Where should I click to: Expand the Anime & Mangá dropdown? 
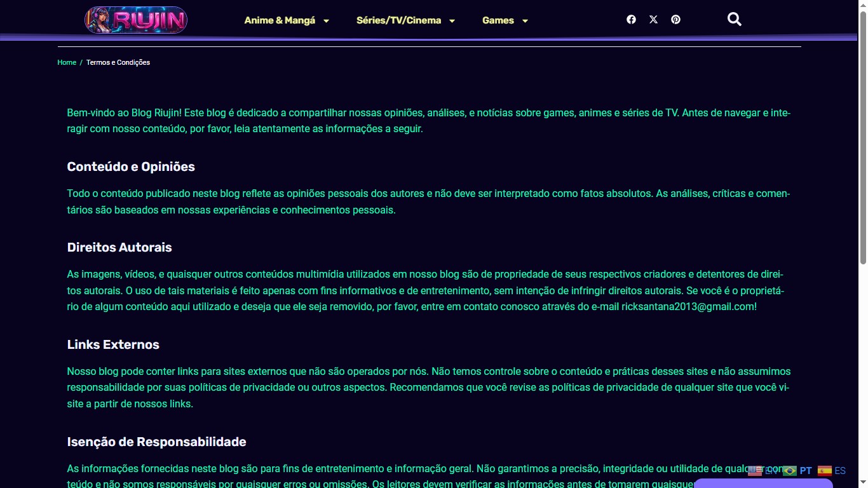coord(327,20)
